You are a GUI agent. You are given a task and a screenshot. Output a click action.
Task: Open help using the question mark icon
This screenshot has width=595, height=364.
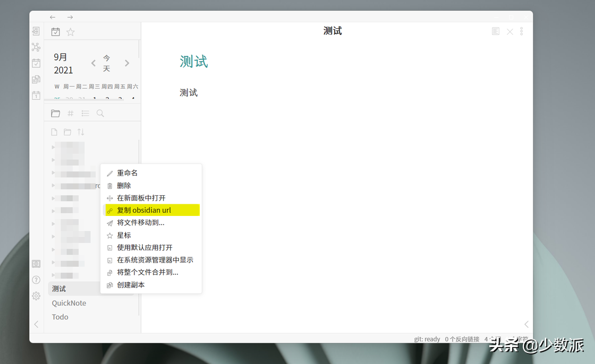point(36,280)
